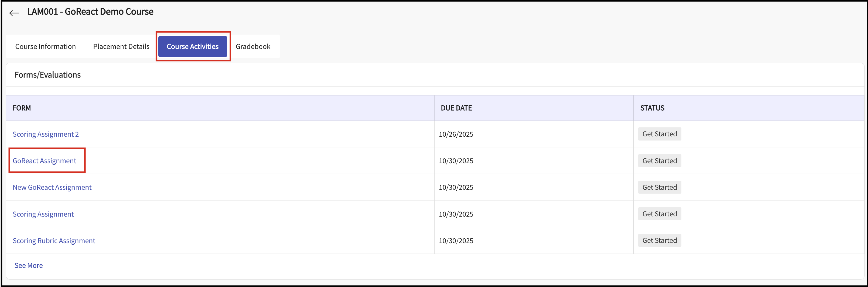Open the New GoReact Assignment link
The width and height of the screenshot is (868, 287).
tap(52, 188)
